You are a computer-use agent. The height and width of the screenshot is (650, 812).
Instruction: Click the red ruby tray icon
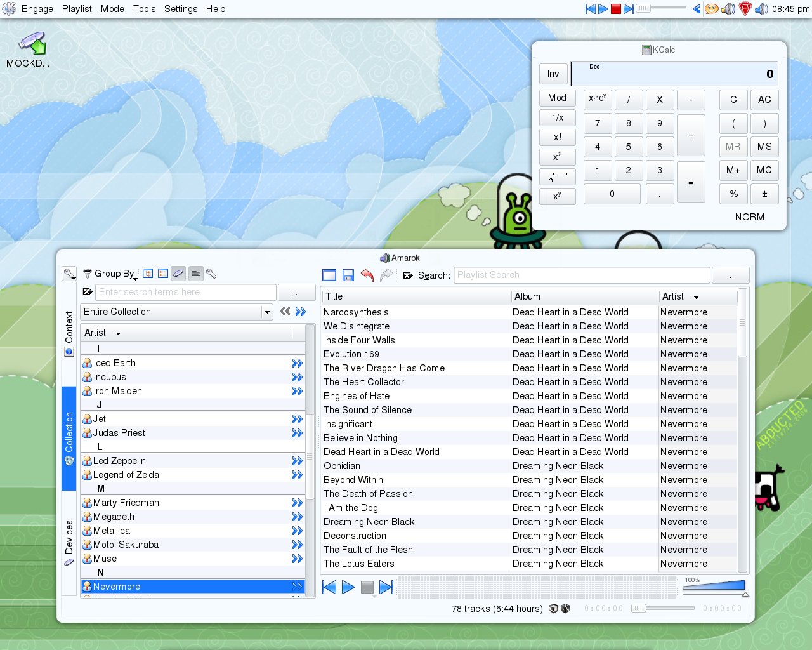745,9
